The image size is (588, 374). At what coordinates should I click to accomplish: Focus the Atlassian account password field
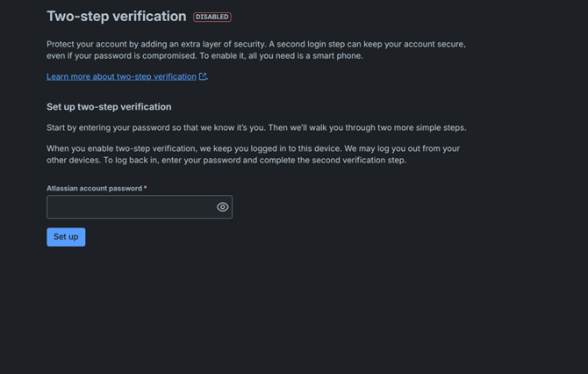(x=130, y=207)
